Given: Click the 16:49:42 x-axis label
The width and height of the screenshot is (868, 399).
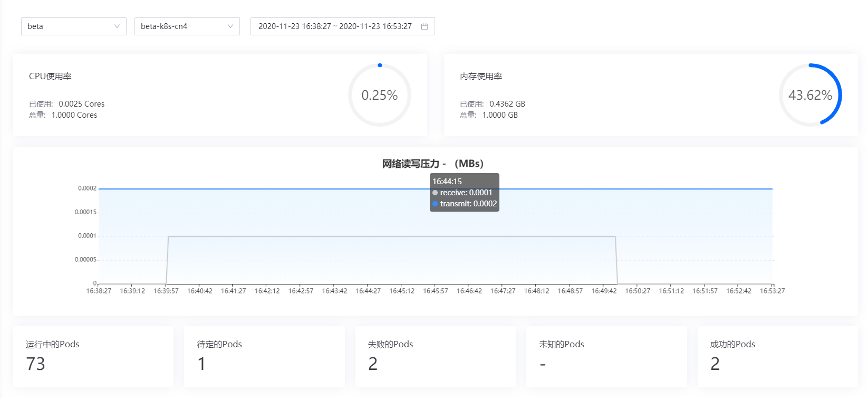Looking at the screenshot, I should click(604, 291).
